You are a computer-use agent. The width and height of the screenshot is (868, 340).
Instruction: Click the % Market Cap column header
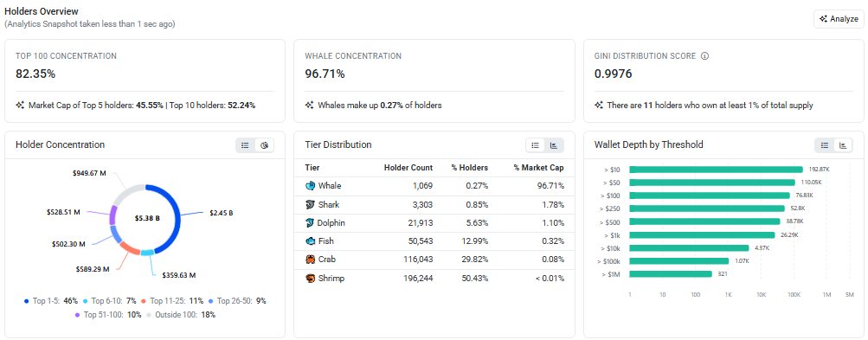click(x=538, y=168)
